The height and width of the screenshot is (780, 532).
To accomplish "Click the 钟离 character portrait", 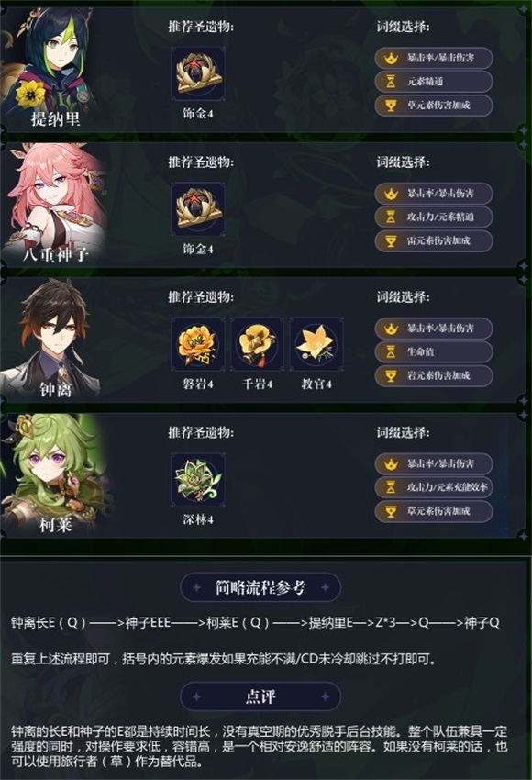I will coord(52,339).
